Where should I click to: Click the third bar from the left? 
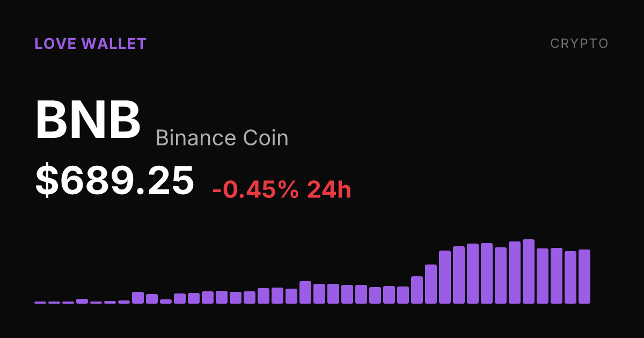pos(68,303)
